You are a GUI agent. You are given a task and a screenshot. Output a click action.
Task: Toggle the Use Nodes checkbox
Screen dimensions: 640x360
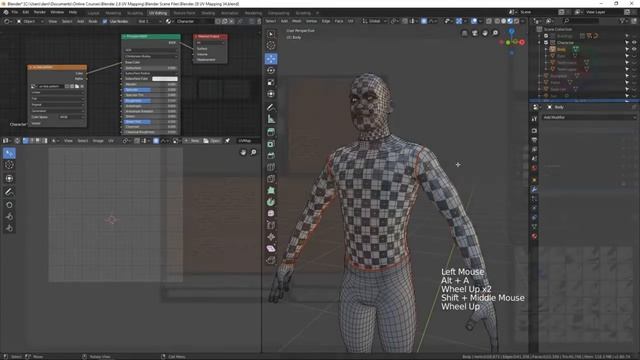(105, 21)
